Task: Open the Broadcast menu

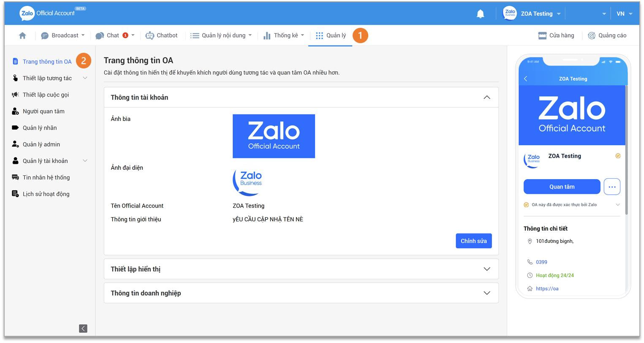Action: coord(62,35)
